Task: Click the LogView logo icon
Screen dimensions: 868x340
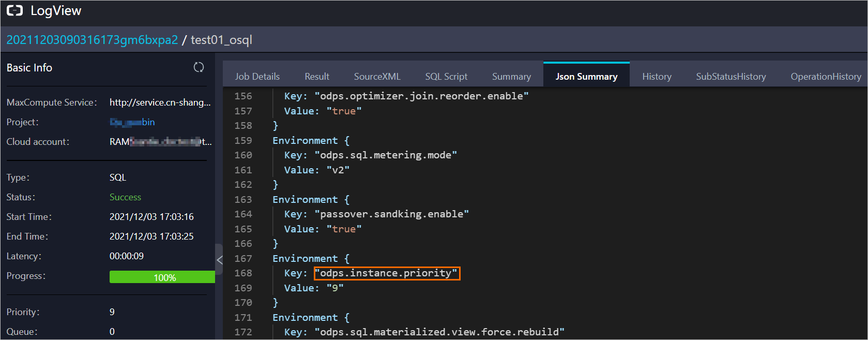Action: (x=14, y=10)
